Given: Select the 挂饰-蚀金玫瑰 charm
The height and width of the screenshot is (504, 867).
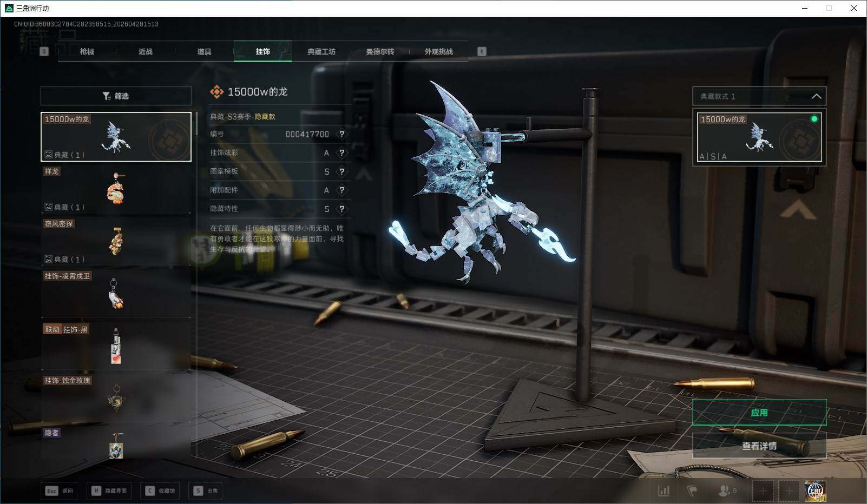Looking at the screenshot, I should click(x=116, y=398).
